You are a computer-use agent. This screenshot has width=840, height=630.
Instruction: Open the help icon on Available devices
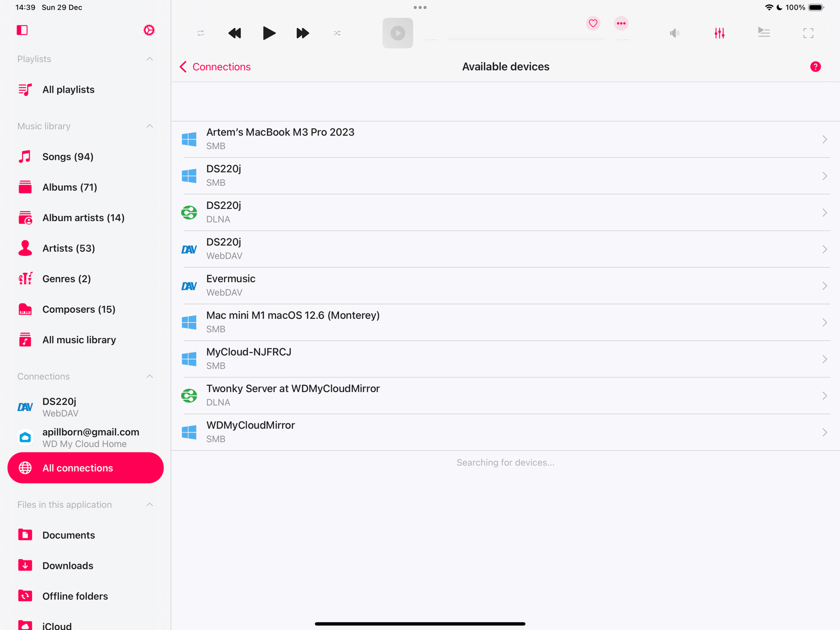[x=815, y=67]
